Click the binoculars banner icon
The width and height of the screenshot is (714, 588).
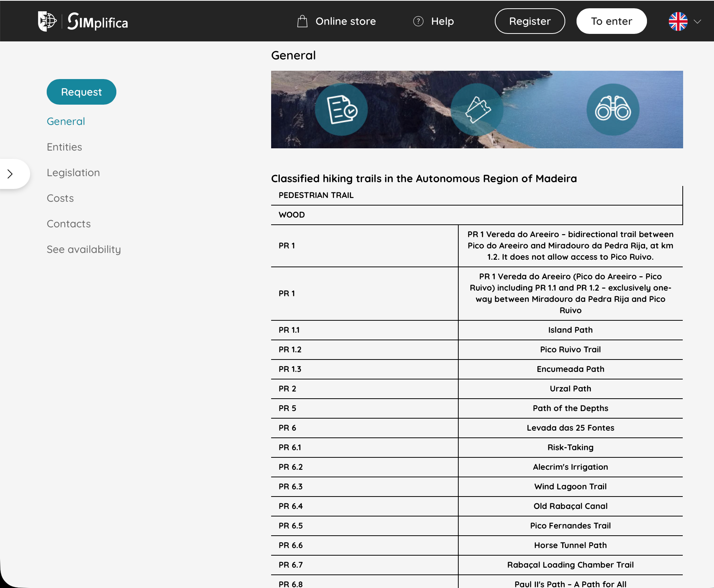[x=613, y=110]
